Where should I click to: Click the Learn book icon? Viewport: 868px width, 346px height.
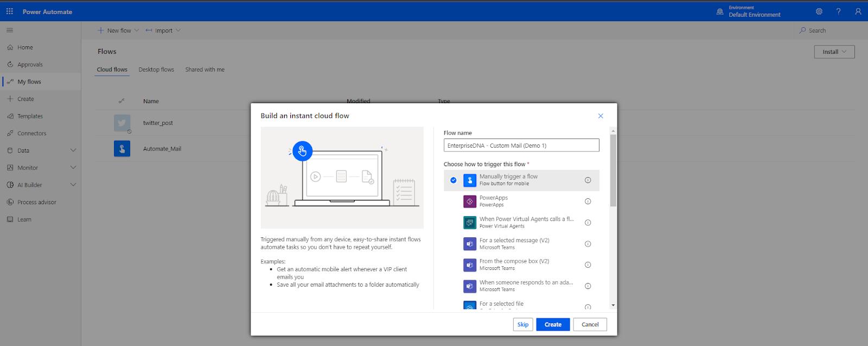10,219
